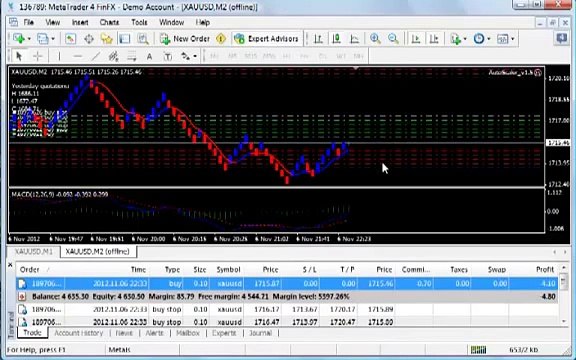Expand the New Chart dropdown arrow
Image resolution: width=576 pixels, height=360 pixels.
(x=29, y=39)
